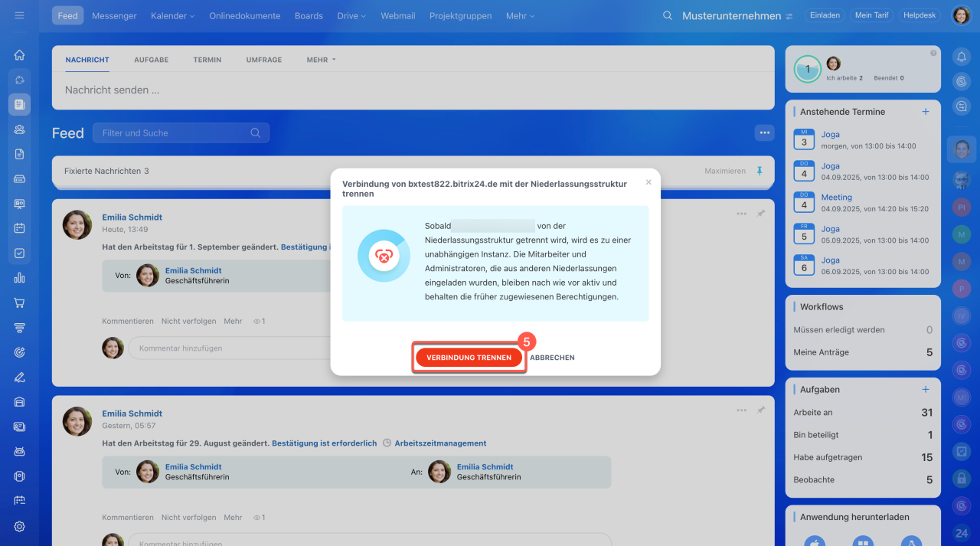
Task: Click the Helpdesk button
Action: coord(920,15)
